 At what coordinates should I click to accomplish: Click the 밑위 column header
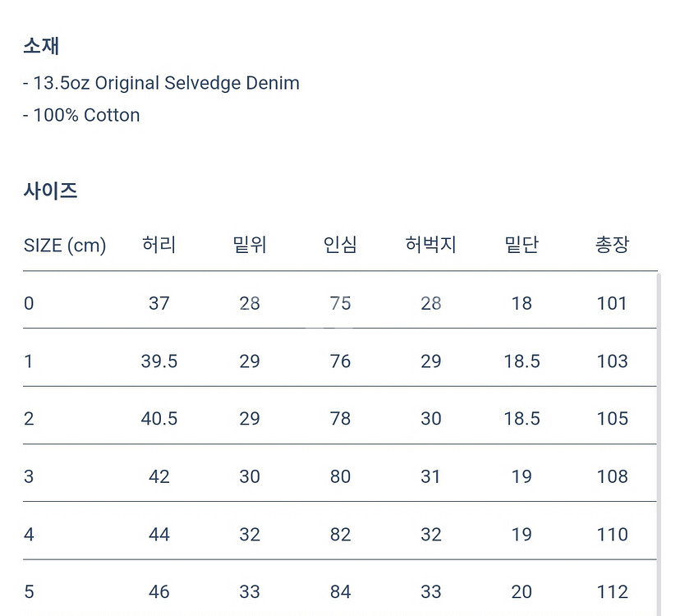click(x=250, y=245)
